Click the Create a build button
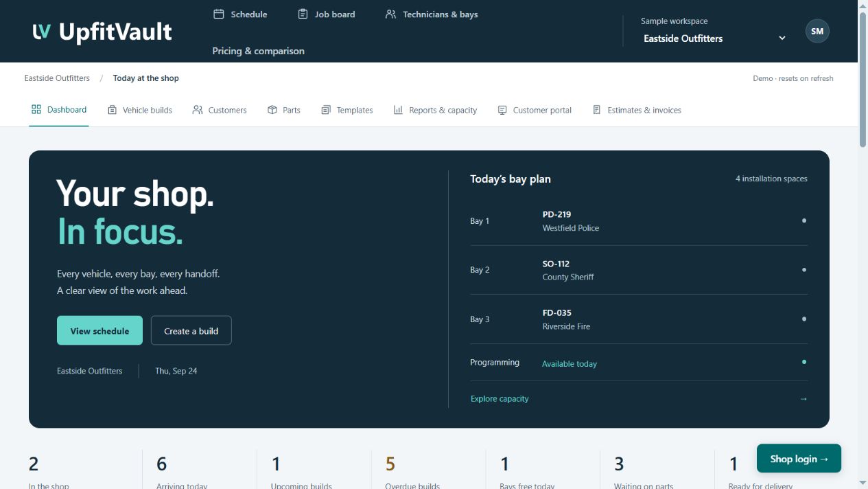 click(191, 330)
